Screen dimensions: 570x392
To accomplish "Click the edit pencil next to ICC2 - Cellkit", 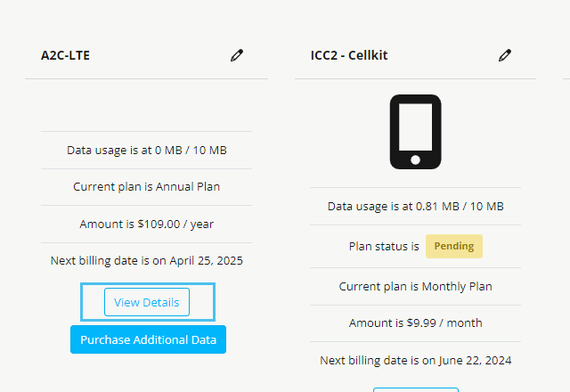I will click(x=505, y=55).
